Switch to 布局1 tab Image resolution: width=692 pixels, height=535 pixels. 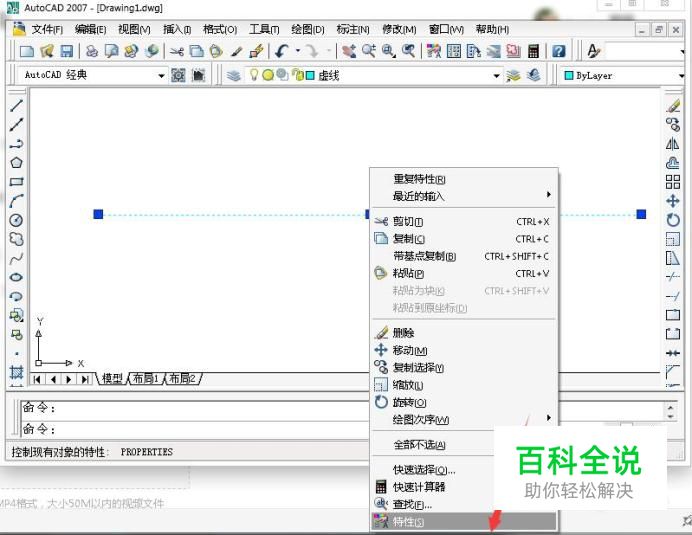pyautogui.click(x=146, y=378)
